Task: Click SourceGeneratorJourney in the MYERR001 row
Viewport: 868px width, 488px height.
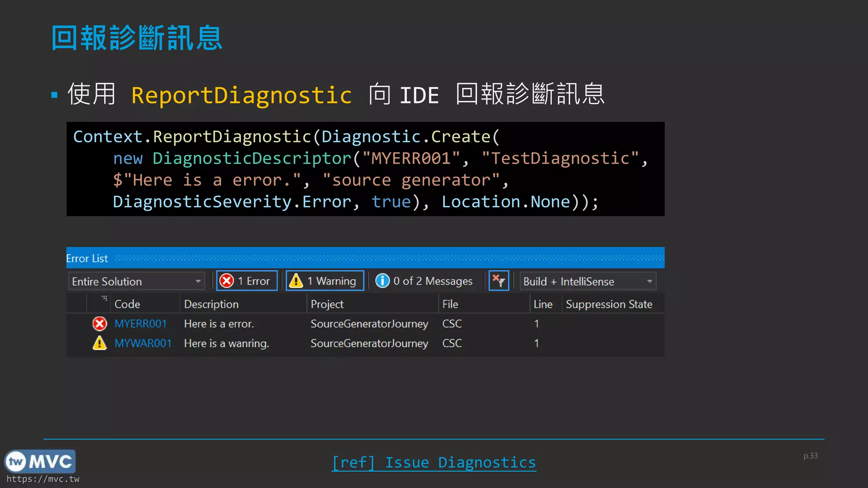Action: (369, 324)
